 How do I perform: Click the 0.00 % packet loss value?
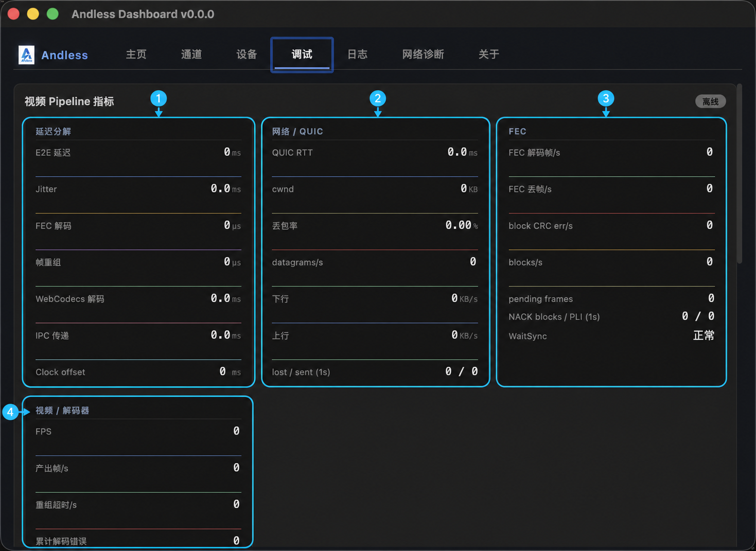tap(462, 225)
